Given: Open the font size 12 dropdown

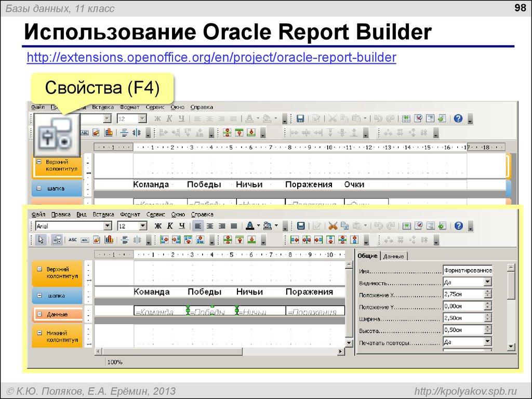Looking at the screenshot, I should tap(143, 226).
